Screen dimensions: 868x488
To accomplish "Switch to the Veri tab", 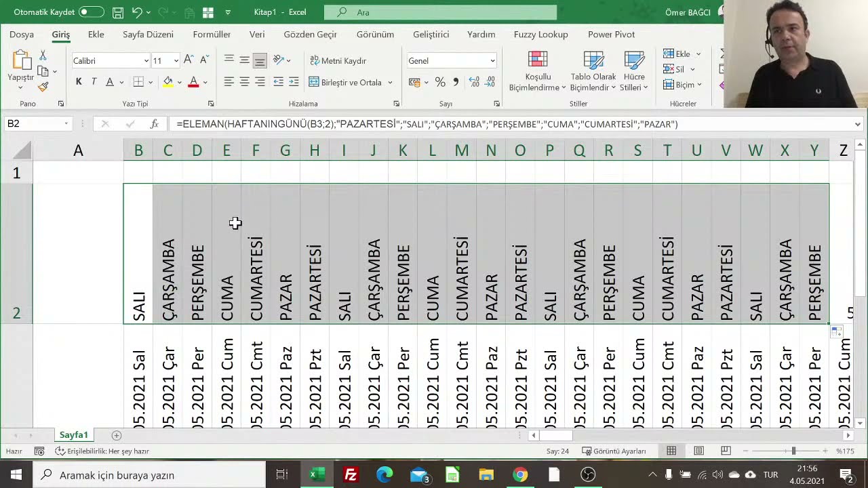I will (257, 35).
